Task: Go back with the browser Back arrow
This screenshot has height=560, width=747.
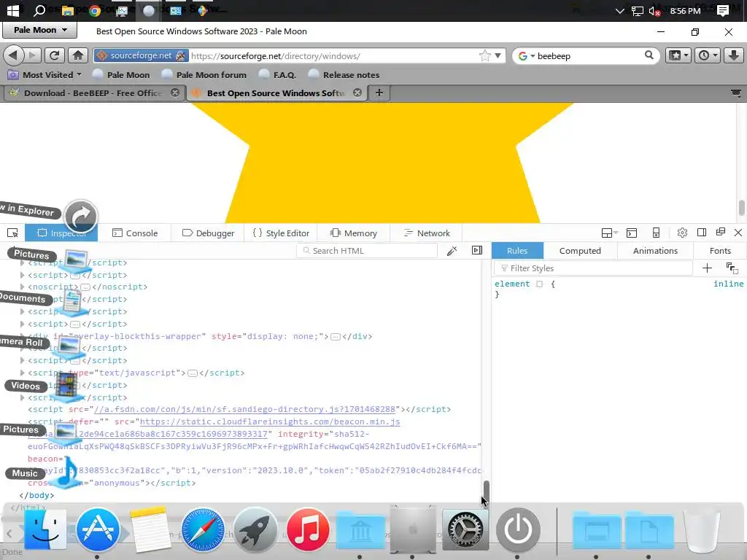Action: click(x=13, y=55)
